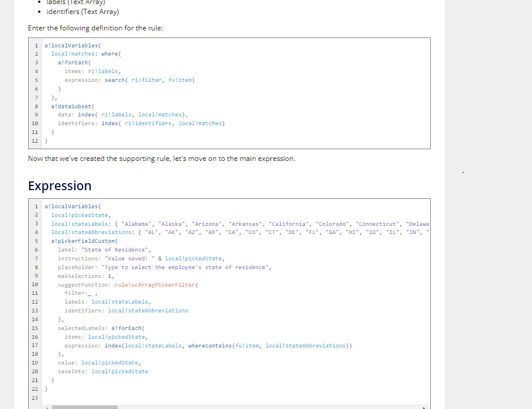This screenshot has height=409, width=532.
Task: Click 'filter:_ ,' code line
Action: (x=81, y=293)
